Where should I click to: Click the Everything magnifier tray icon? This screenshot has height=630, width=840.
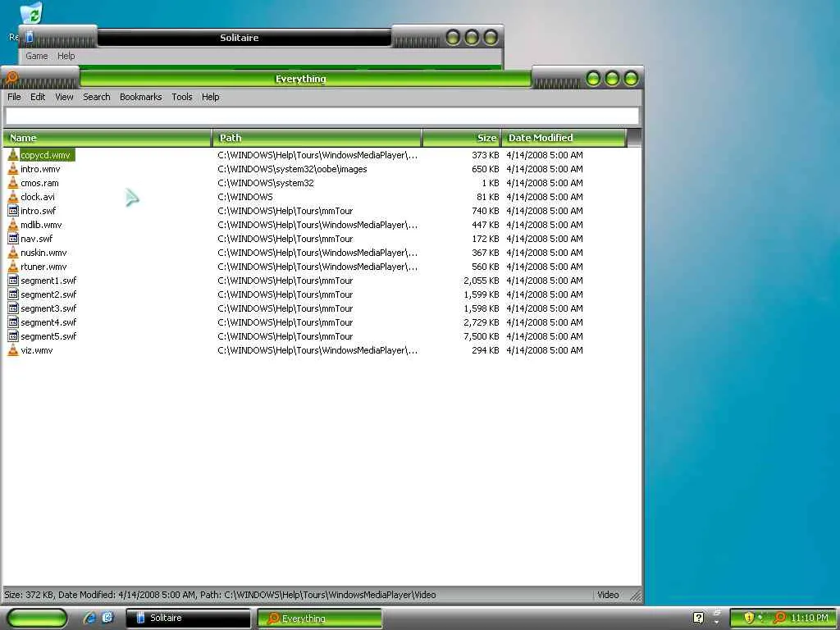780,618
